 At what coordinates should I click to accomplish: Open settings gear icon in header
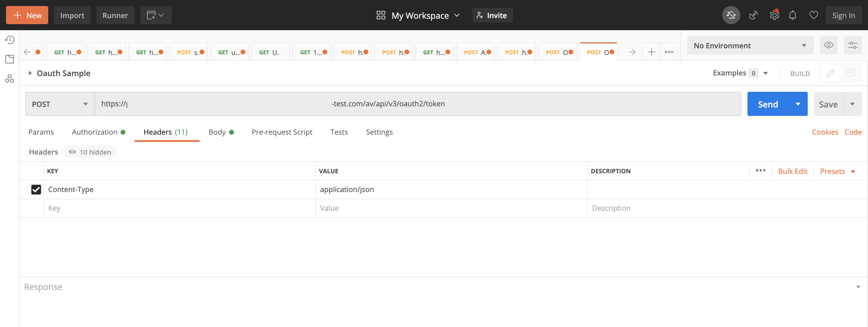774,15
